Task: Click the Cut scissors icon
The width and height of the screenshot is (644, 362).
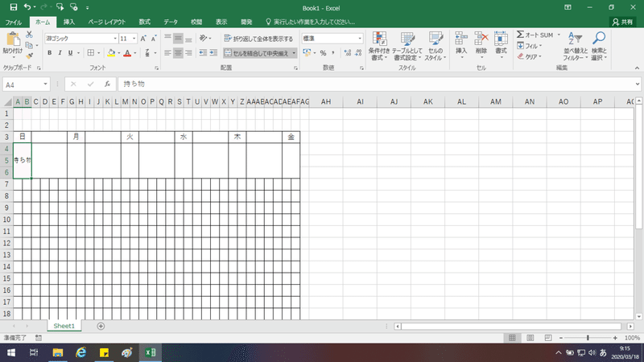Action: (29, 35)
